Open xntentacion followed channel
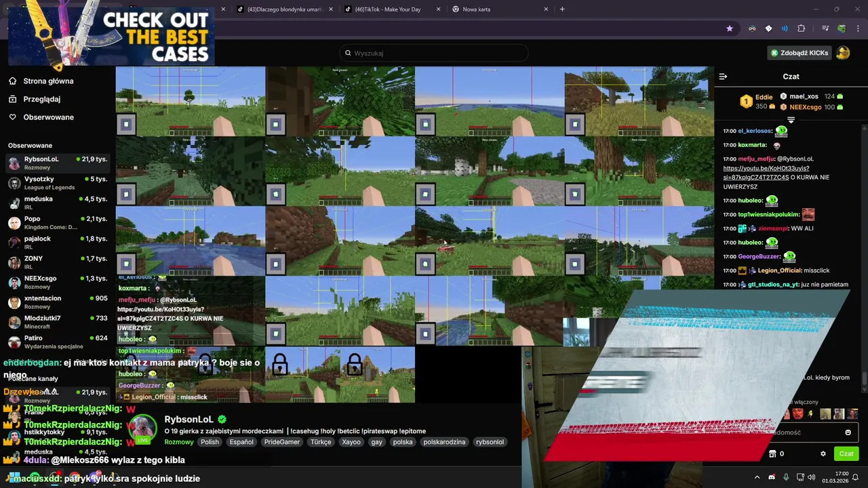Image resolution: width=868 pixels, height=488 pixels. point(58,302)
